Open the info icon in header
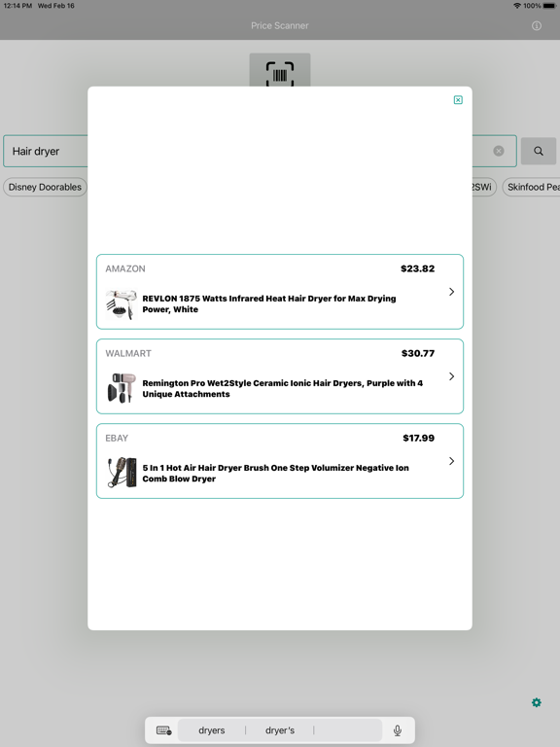560x747 pixels. (x=537, y=25)
